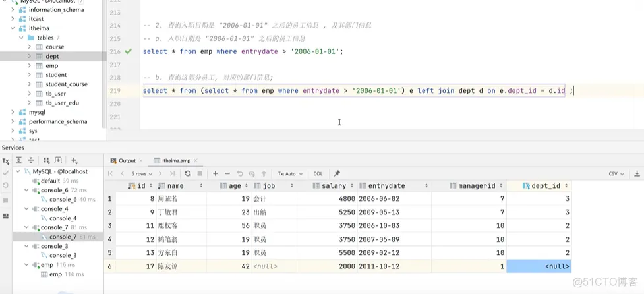Click the download export icon at far right

(x=637, y=173)
